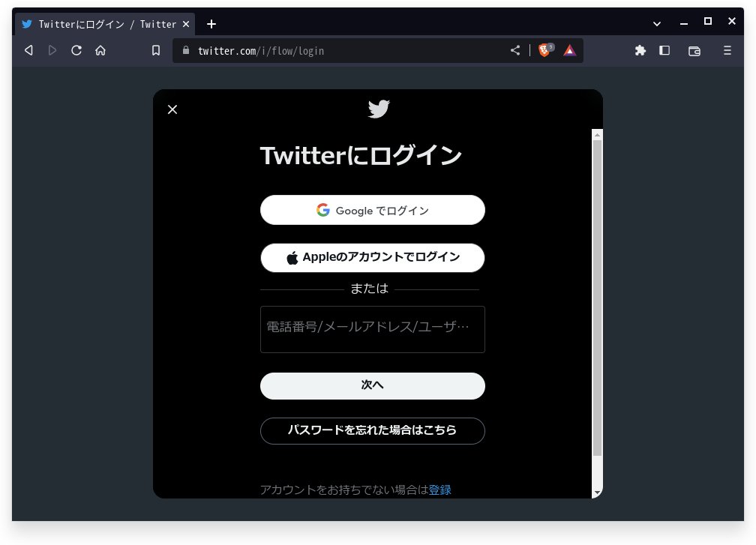Open the tab search dropdown chevron

pos(657,23)
